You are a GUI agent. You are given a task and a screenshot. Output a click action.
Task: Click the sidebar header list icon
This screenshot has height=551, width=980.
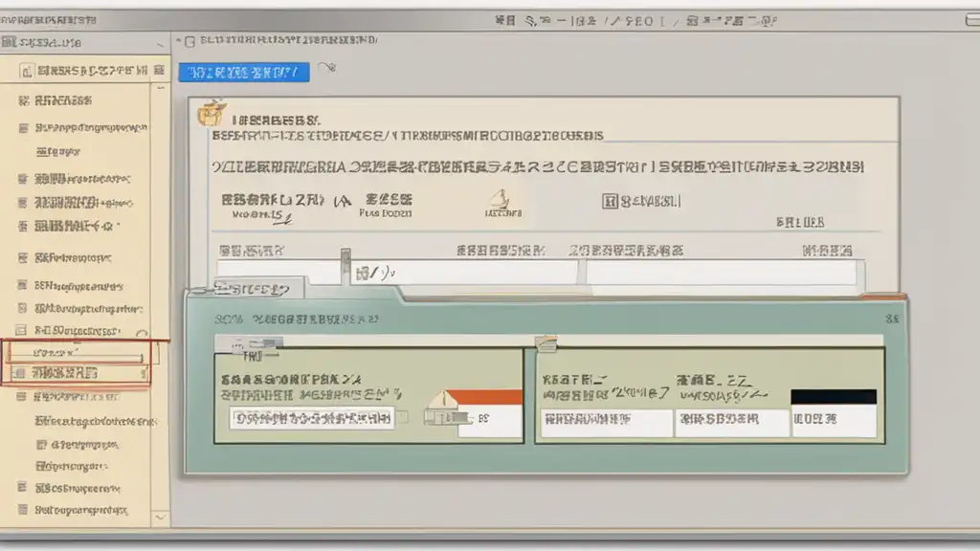tap(9, 42)
